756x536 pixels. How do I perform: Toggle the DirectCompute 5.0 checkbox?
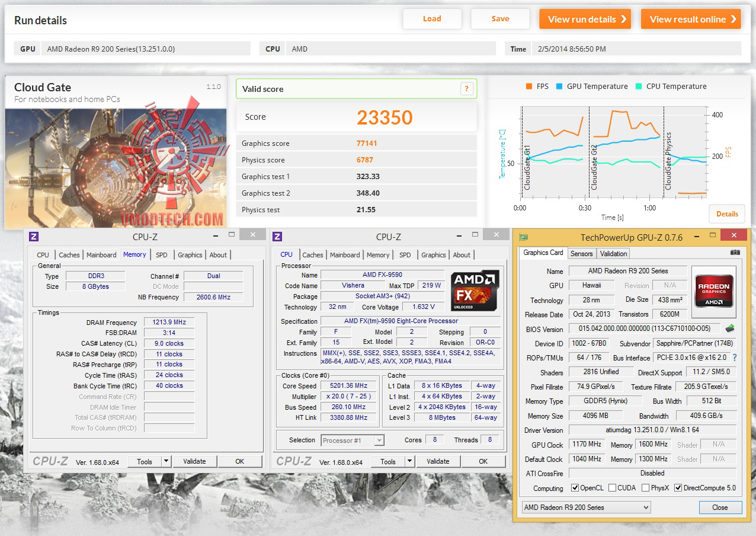coord(678,488)
